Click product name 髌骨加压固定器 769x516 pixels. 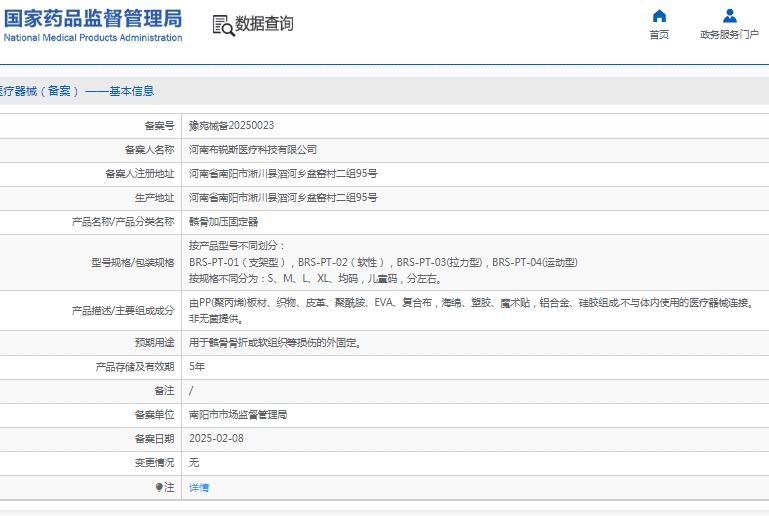pos(224,222)
